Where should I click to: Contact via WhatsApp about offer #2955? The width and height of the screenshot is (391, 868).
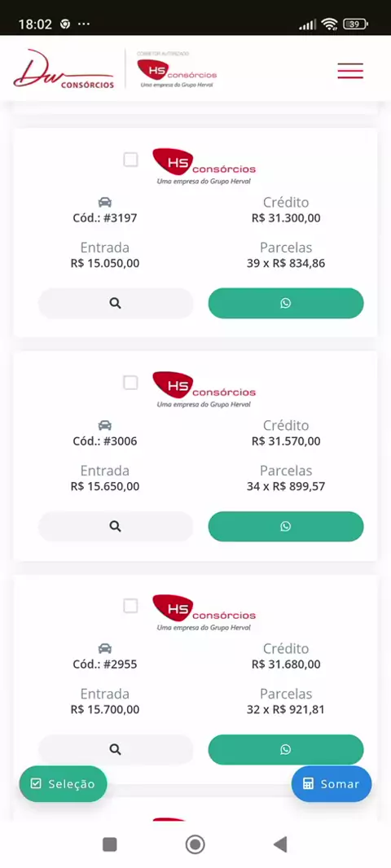coord(286,750)
